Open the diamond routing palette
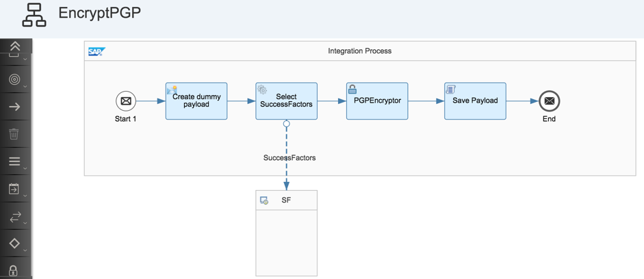The width and height of the screenshot is (644, 279). pos(14,243)
